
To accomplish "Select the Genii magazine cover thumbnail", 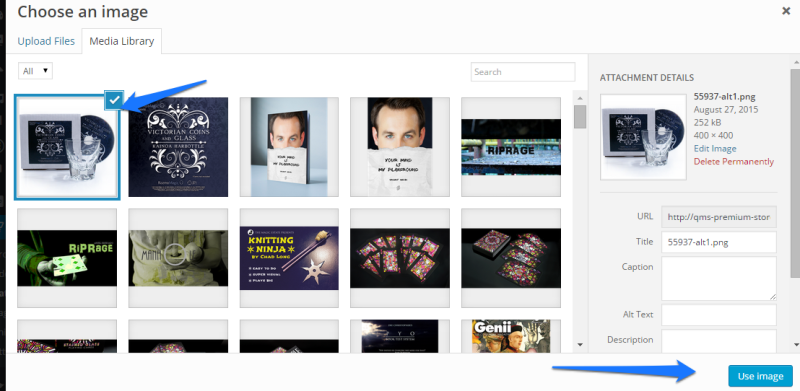I will pos(511,336).
